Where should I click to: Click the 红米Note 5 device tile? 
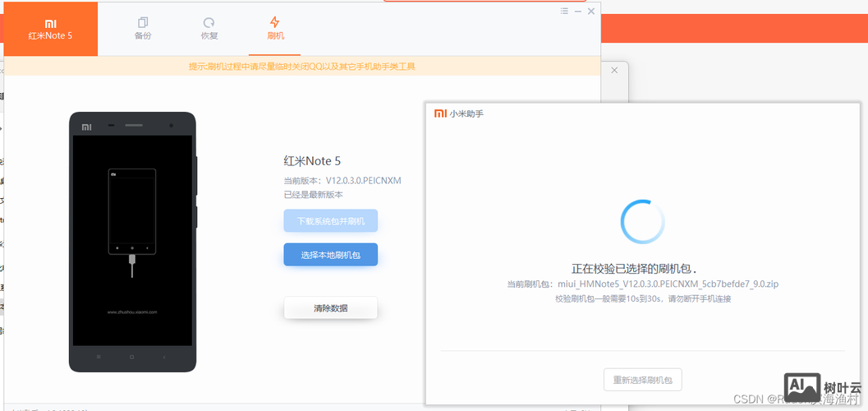tap(50, 29)
